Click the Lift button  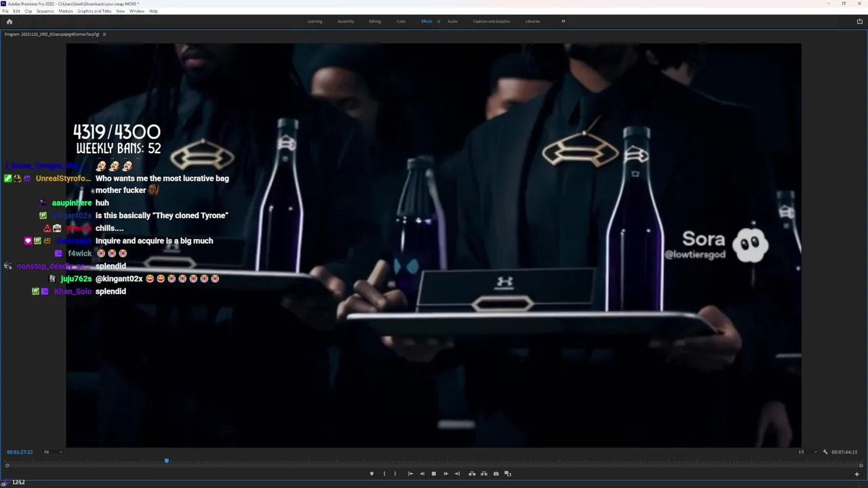(472, 474)
